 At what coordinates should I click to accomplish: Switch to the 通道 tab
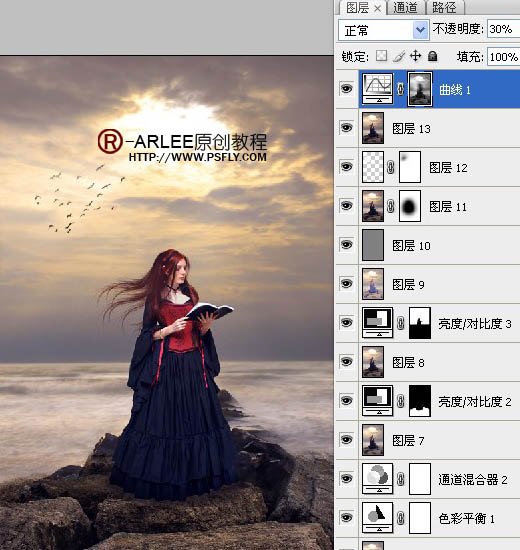[406, 8]
